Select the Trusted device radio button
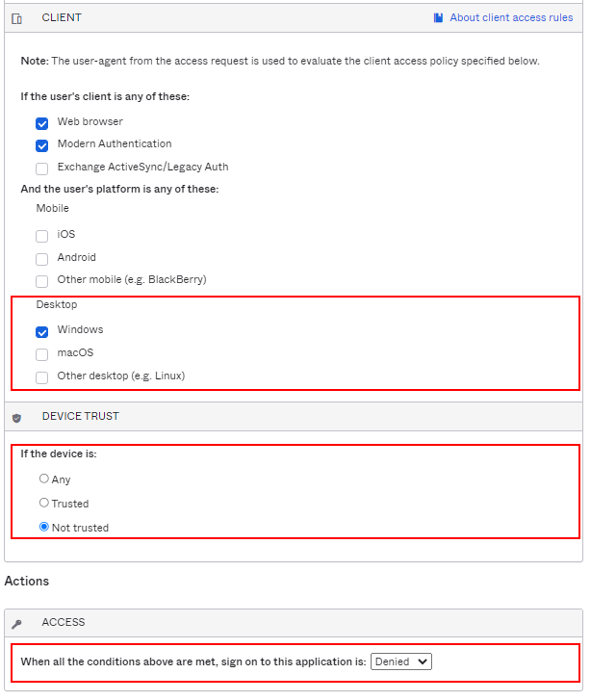 click(44, 503)
